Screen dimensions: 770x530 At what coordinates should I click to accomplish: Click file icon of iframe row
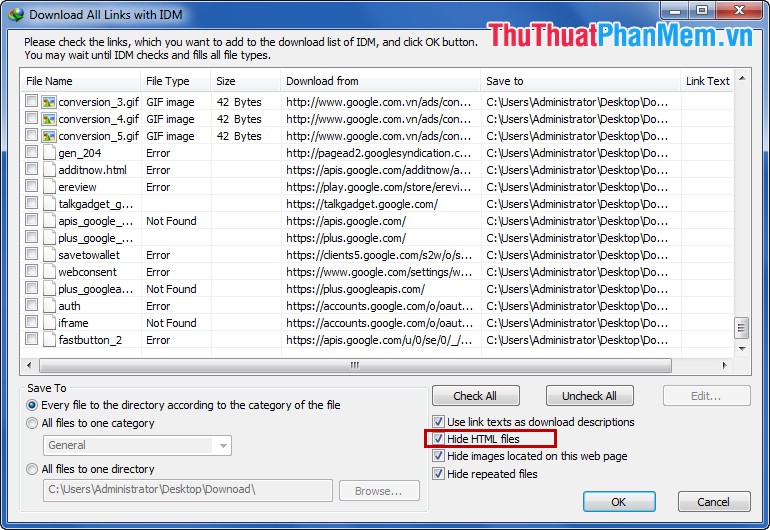49,323
